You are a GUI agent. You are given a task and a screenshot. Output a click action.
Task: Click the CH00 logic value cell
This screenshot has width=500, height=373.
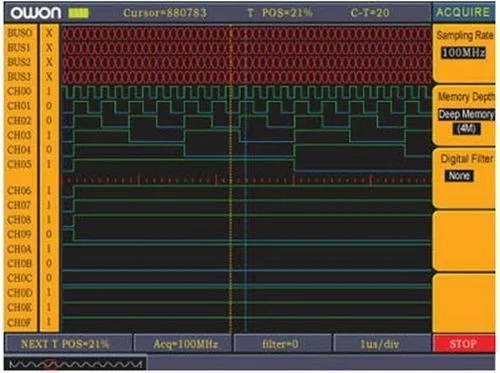click(x=49, y=91)
